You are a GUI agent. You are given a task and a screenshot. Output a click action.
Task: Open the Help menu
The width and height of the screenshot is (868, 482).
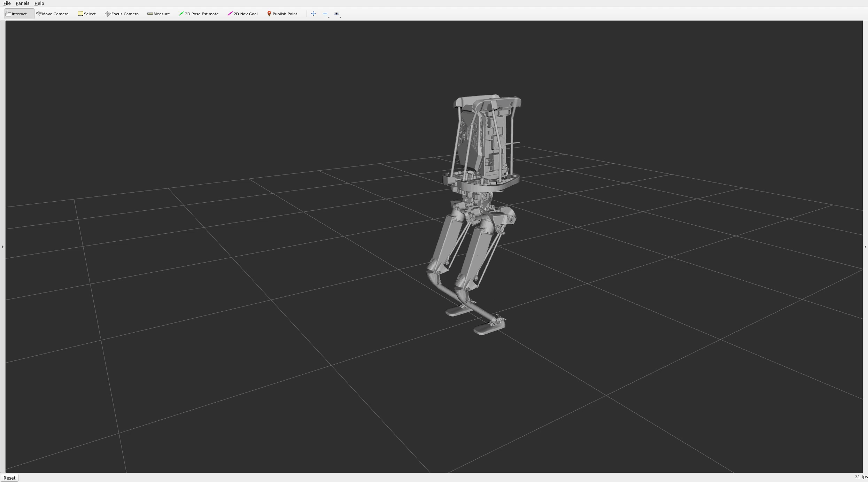pos(39,3)
